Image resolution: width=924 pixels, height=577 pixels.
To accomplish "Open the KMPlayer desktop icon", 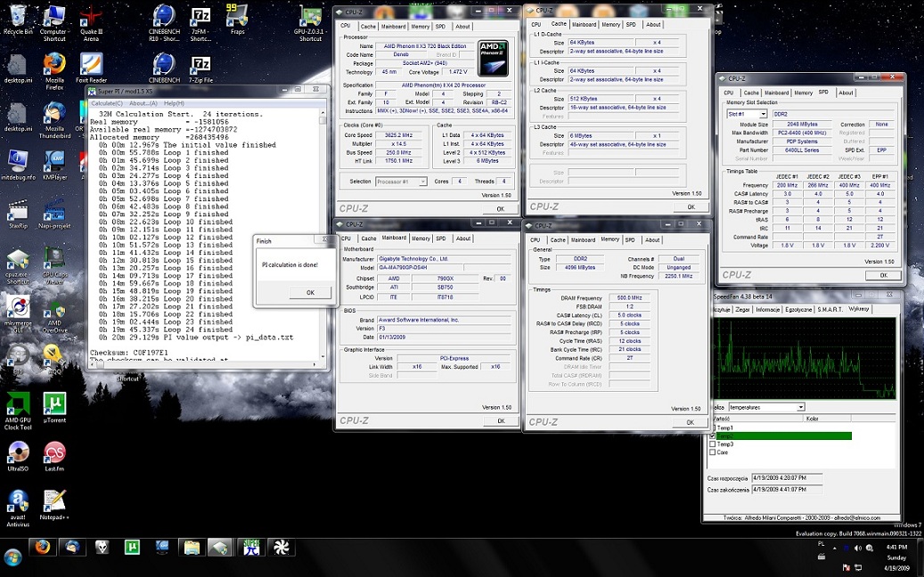I will point(54,166).
